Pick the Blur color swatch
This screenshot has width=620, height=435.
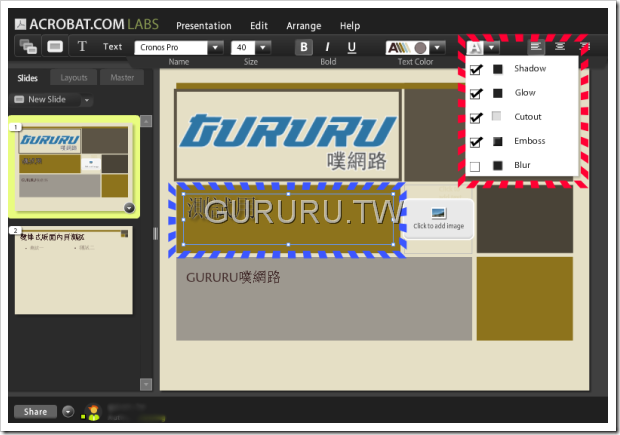(497, 165)
